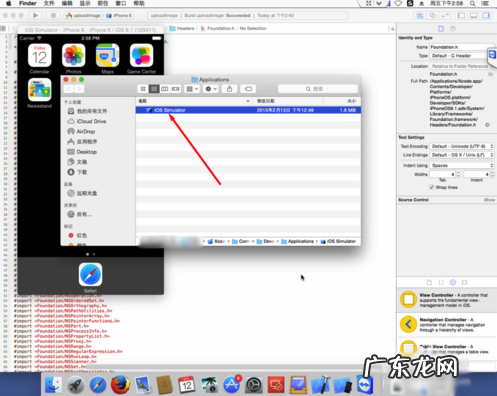Image resolution: width=497 pixels, height=396 pixels.
Task: Select Navigation Controller in object library
Action: tap(447, 324)
